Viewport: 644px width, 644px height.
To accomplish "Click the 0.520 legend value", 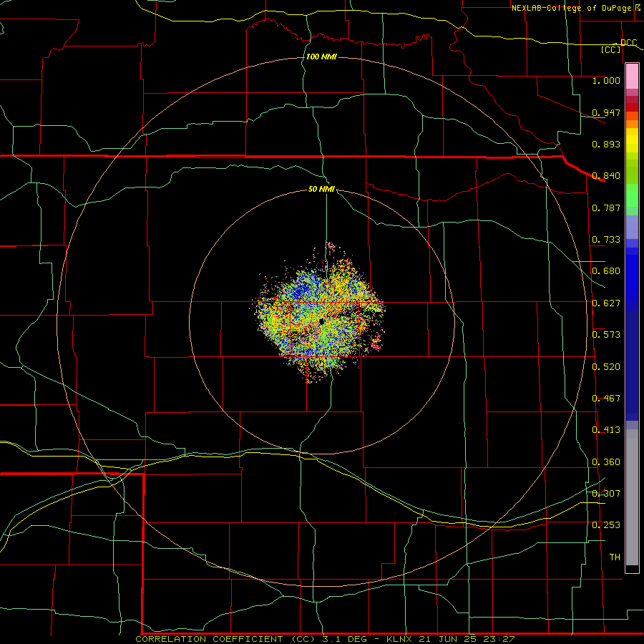I will point(606,367).
